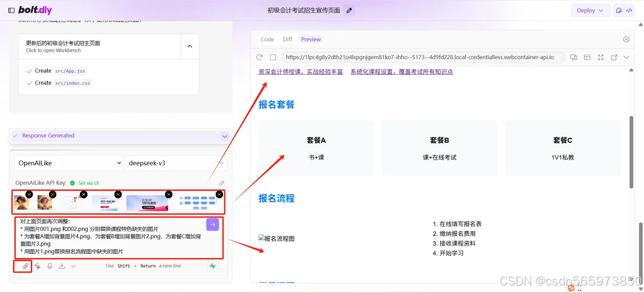
Task: Open the chat view icon next to Deploy
Action: [x=619, y=10]
